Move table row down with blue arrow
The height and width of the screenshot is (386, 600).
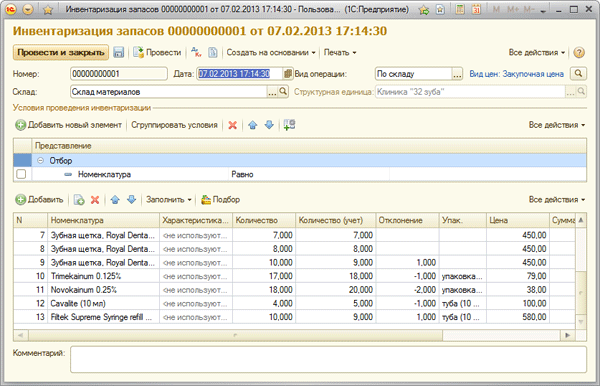pyautogui.click(x=132, y=200)
